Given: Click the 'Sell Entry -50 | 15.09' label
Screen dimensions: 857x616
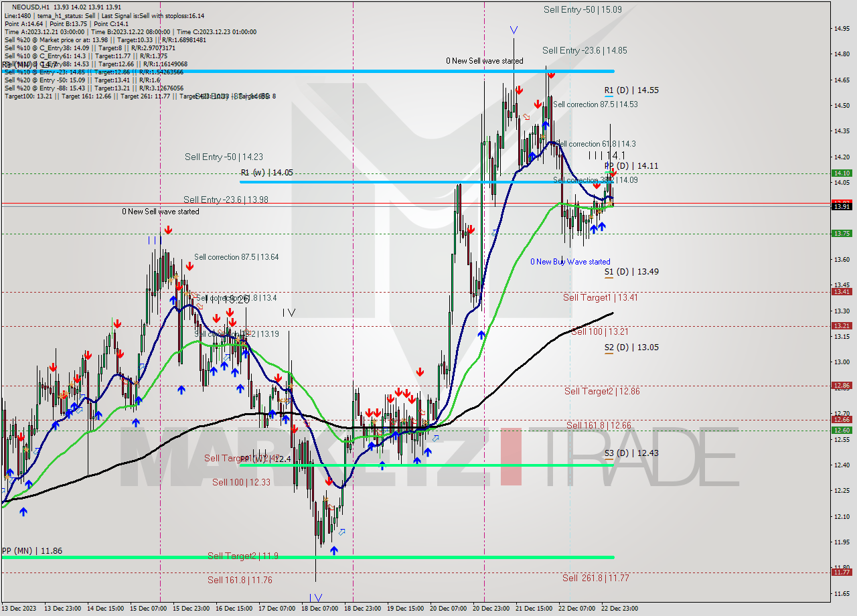Looking at the screenshot, I should pos(582,10).
